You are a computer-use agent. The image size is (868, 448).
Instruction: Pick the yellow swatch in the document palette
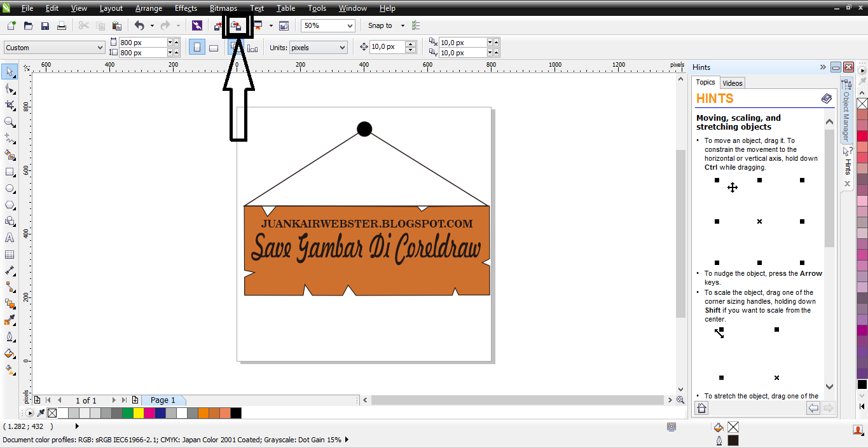[x=139, y=413]
